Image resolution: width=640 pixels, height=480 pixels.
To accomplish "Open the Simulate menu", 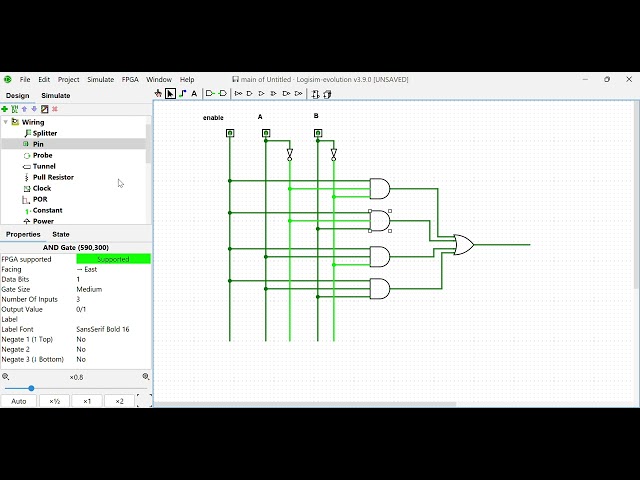I will tap(100, 79).
